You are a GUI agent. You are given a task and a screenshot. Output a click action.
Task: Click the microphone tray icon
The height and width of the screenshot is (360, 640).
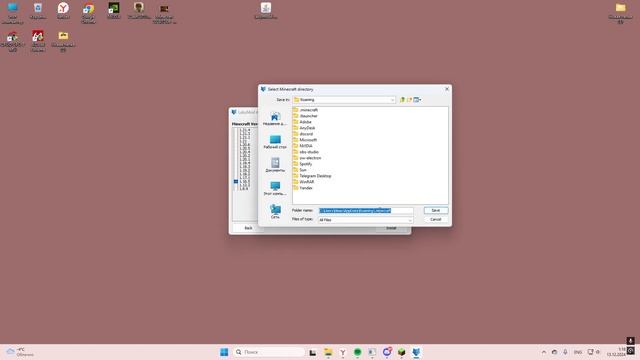[x=565, y=352]
